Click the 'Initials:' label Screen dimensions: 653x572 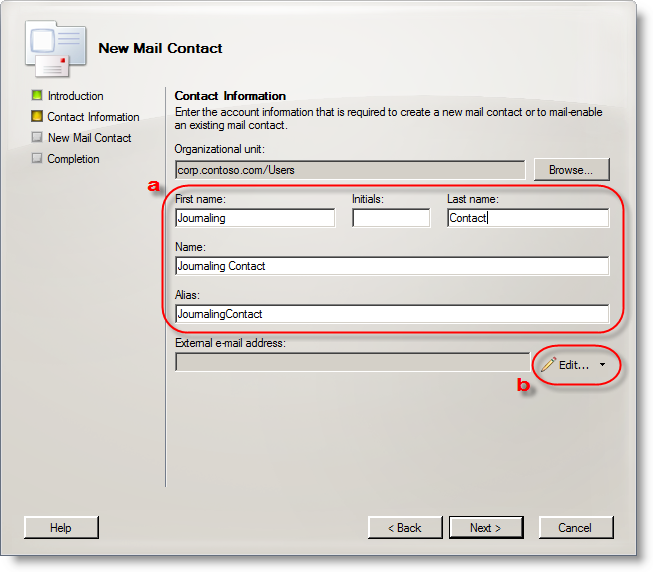(x=368, y=199)
